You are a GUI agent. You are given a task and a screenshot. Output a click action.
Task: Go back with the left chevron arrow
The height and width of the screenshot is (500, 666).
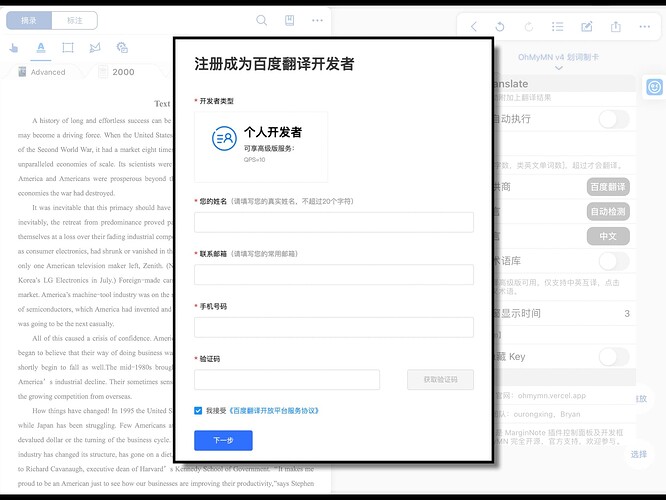[x=474, y=27]
